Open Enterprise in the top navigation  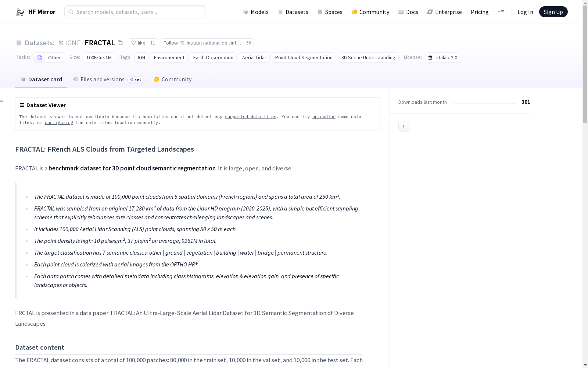point(445,12)
